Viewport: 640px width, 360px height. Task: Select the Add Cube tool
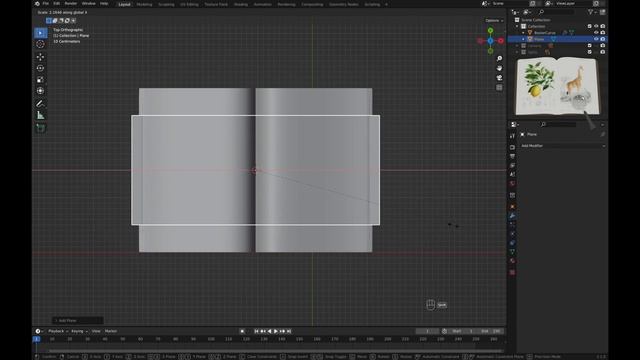click(40, 128)
